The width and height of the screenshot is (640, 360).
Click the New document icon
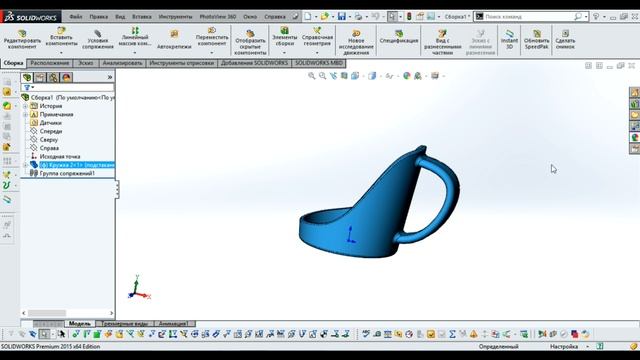click(308, 16)
